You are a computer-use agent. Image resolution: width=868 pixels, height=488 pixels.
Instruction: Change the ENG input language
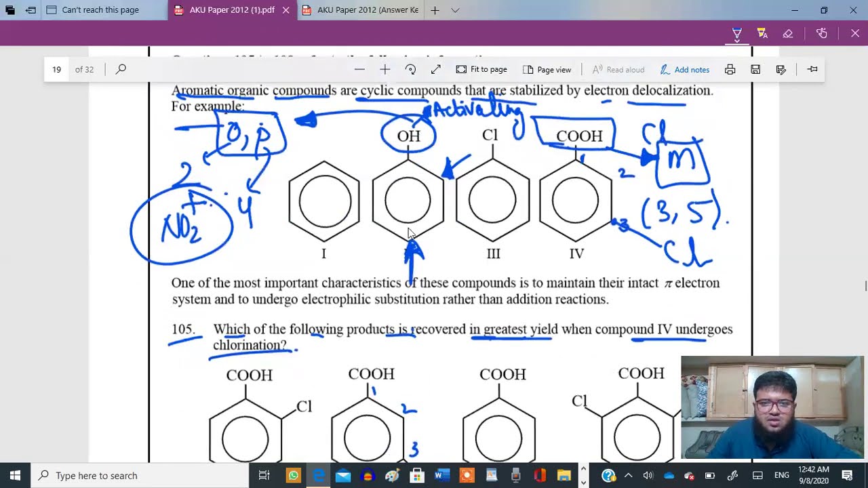point(781,475)
